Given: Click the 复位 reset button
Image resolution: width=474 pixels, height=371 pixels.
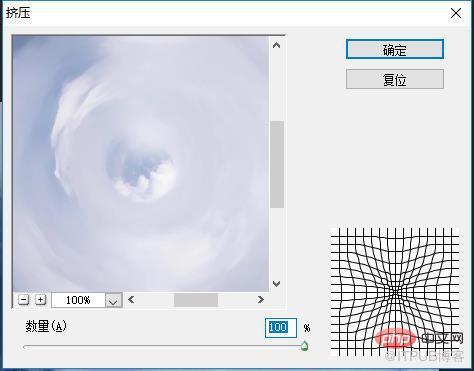Looking at the screenshot, I should (395, 79).
